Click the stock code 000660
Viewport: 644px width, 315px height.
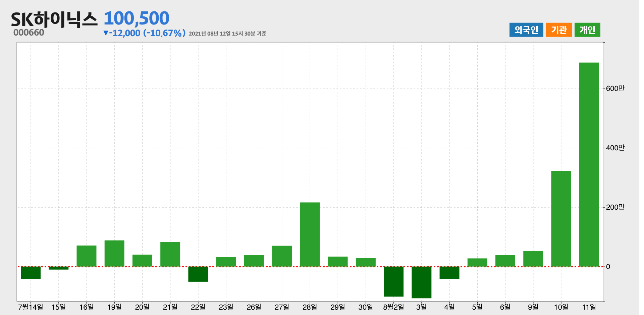tap(29, 33)
